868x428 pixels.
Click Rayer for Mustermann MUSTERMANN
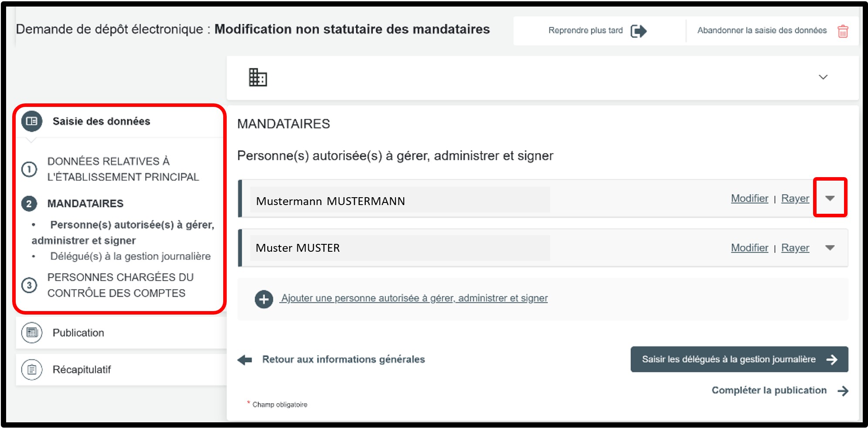(x=795, y=199)
